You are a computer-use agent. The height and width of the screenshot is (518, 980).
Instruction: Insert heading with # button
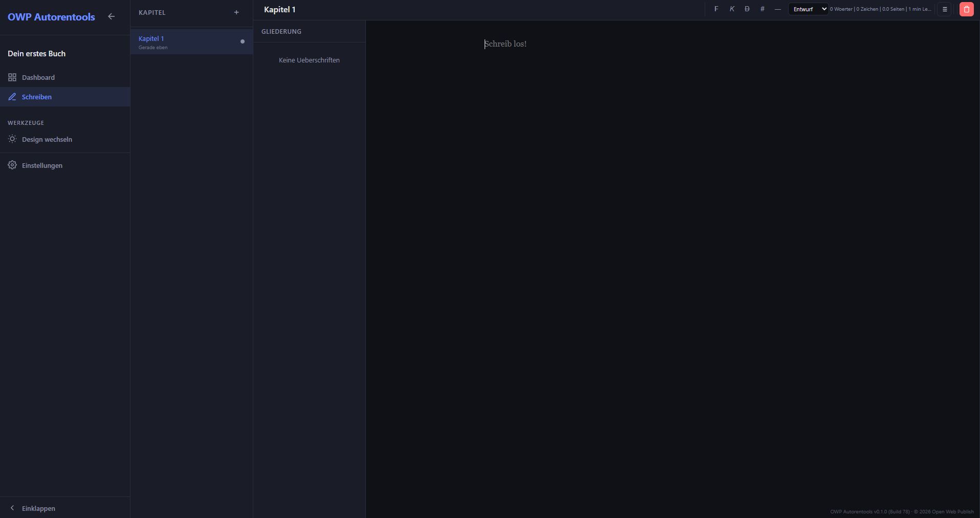763,9
